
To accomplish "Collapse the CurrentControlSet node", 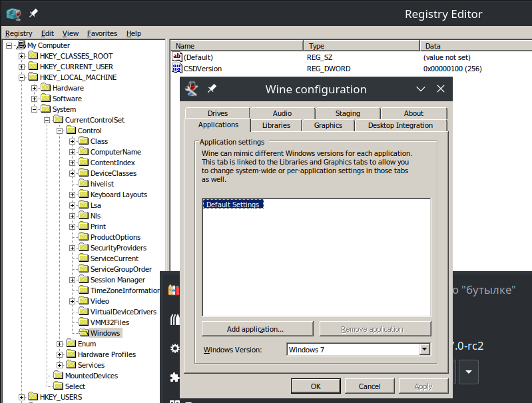I will click(47, 120).
